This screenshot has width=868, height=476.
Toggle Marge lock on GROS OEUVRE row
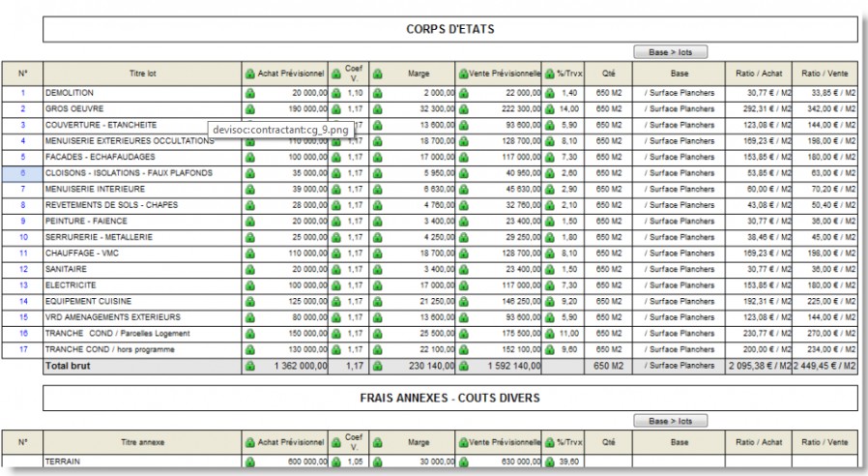click(x=378, y=109)
